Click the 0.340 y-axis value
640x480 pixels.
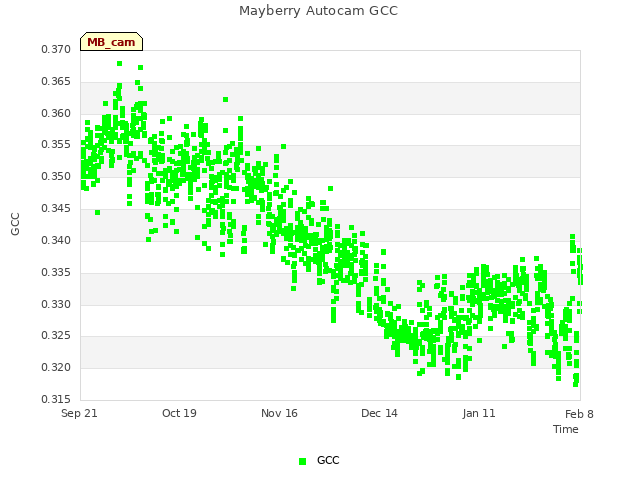pyautogui.click(x=56, y=240)
